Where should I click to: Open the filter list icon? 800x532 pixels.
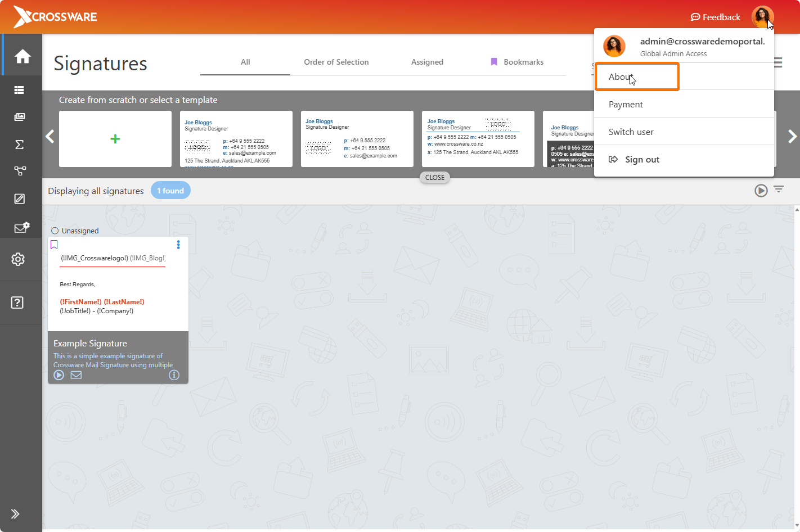[x=779, y=190]
